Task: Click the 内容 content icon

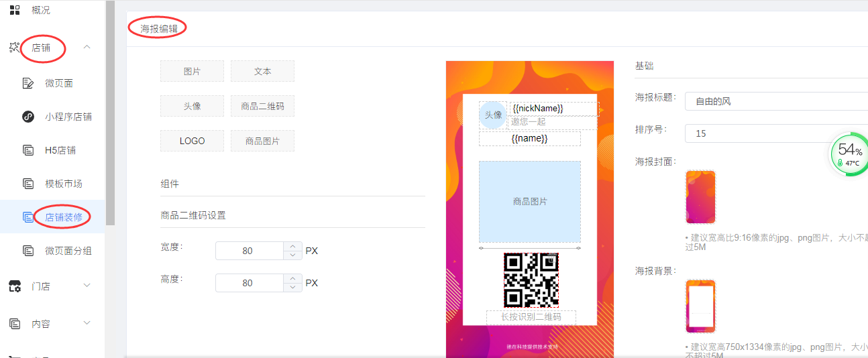Action: pos(15,324)
